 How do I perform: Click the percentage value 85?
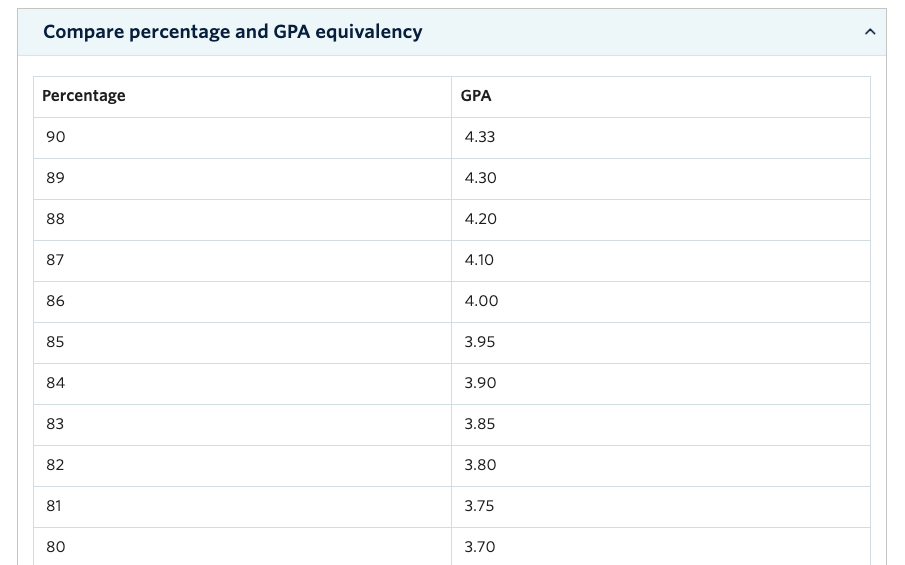pos(55,342)
